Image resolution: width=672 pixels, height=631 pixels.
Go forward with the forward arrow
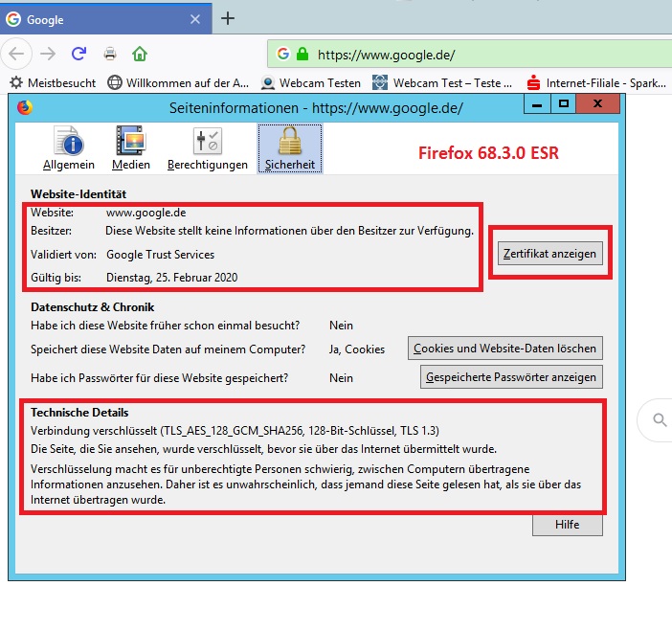tap(48, 54)
